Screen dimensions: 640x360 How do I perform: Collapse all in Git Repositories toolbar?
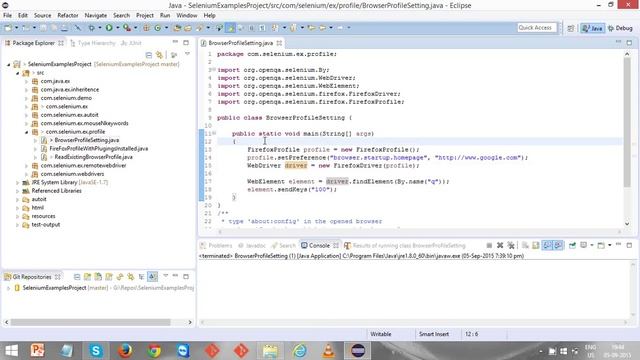(77, 277)
